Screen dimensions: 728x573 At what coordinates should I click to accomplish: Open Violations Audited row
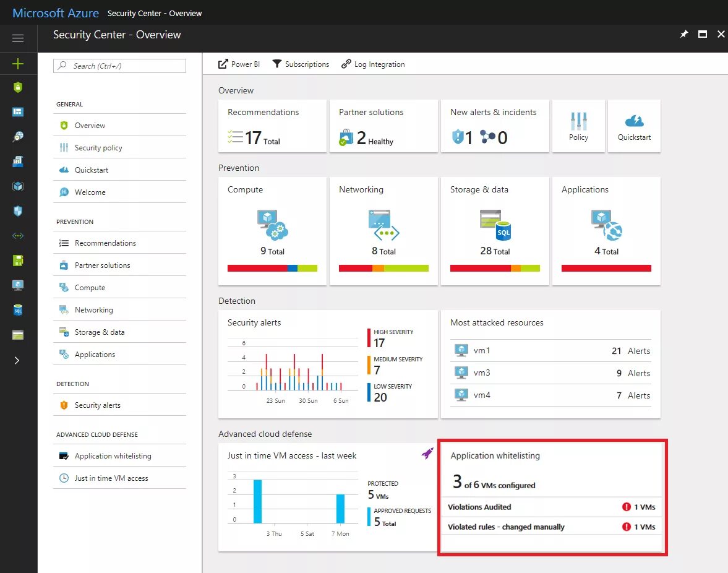(x=552, y=507)
